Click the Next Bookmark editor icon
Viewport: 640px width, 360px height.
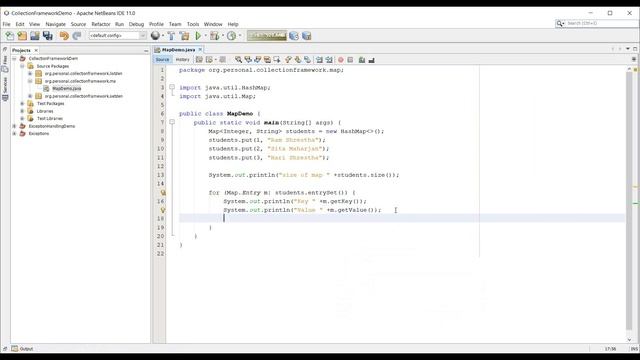point(298,60)
